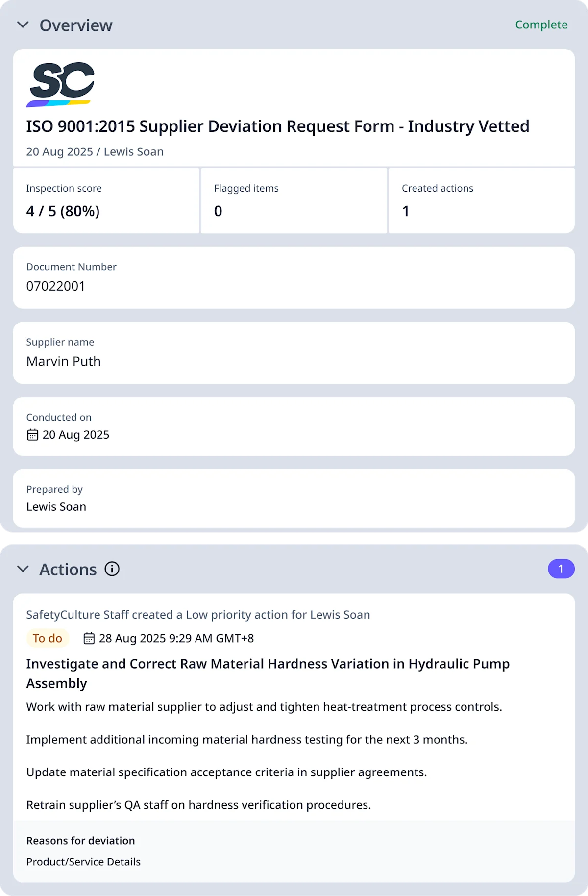Click the calendar icon by the action due date
Image resolution: width=588 pixels, height=896 pixels.
89,638
